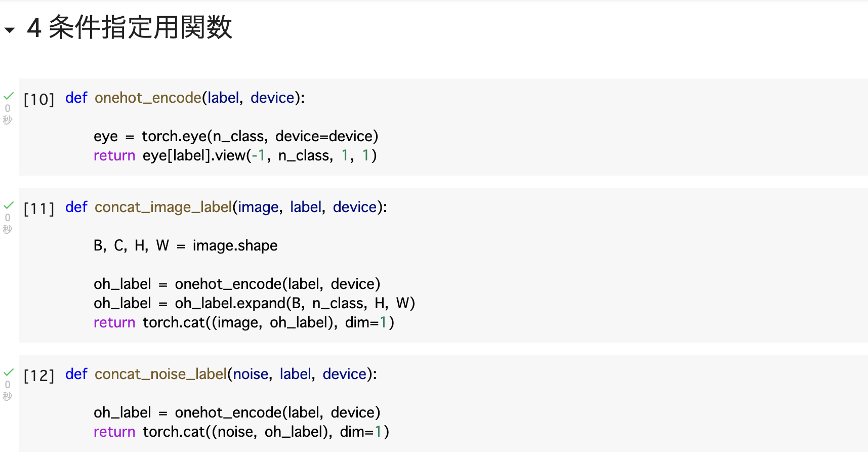
Task: Click 'return torch.cat((image, oh_label)' line
Action: click(x=243, y=322)
